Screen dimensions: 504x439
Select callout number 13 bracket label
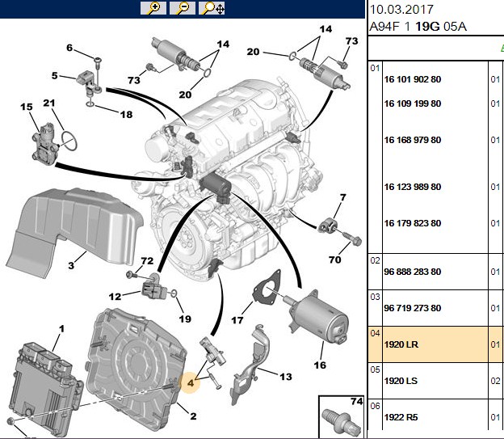(286, 377)
